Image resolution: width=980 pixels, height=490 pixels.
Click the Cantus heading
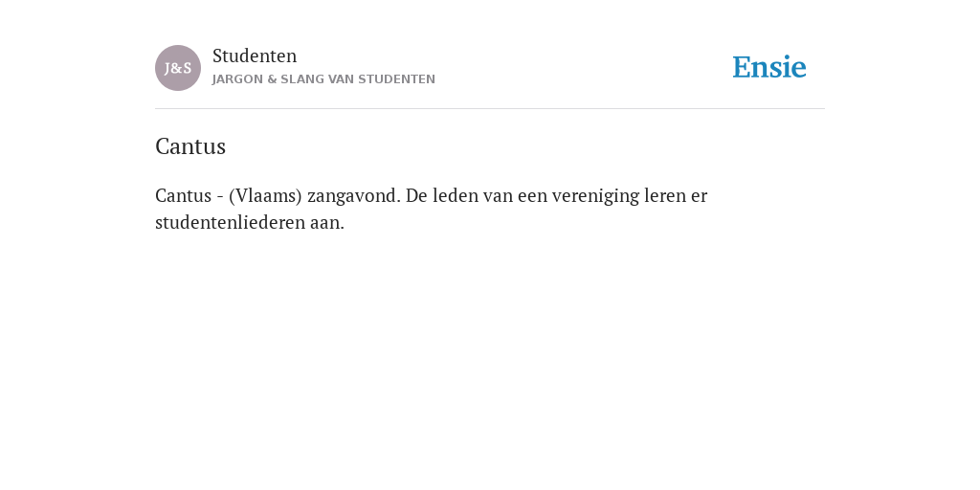point(190,146)
